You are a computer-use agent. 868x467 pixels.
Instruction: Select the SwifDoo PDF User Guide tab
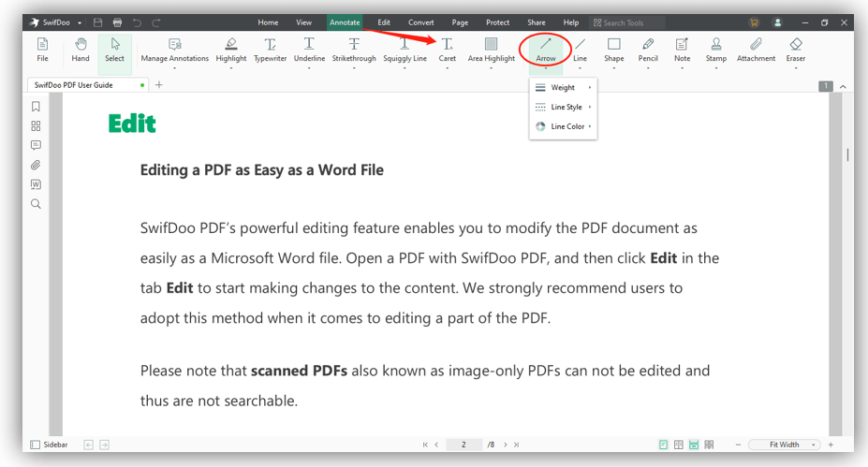pos(87,84)
